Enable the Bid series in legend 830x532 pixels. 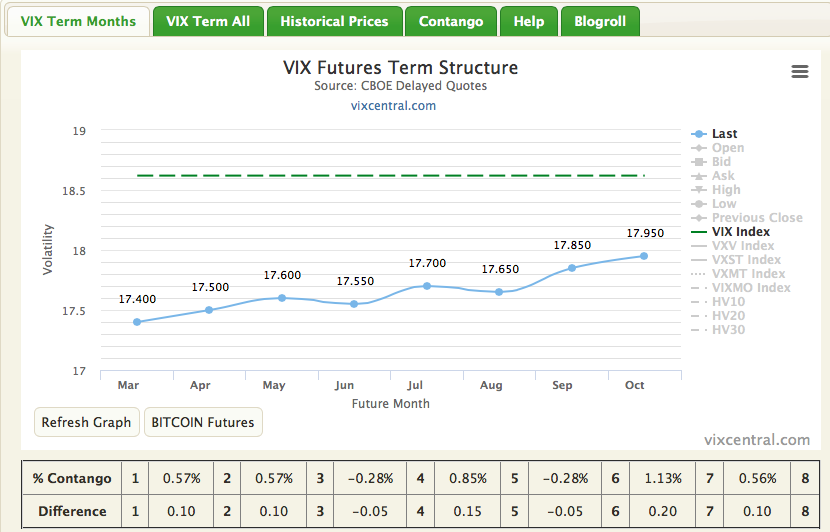tap(721, 162)
